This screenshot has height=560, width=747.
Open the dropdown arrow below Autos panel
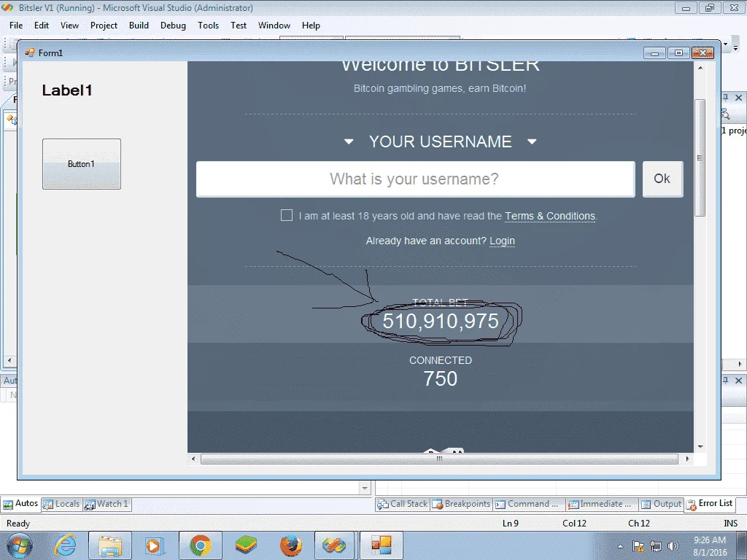(x=365, y=488)
